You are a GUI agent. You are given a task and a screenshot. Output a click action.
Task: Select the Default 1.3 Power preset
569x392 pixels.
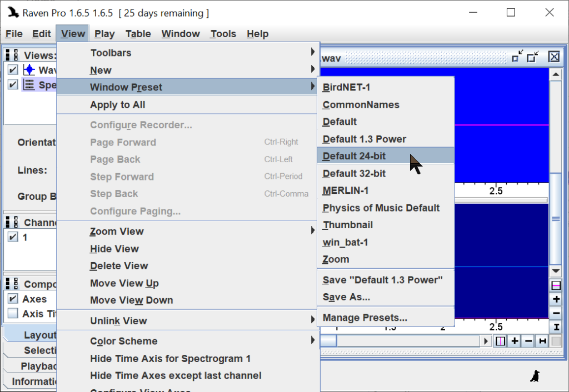[x=386, y=139]
